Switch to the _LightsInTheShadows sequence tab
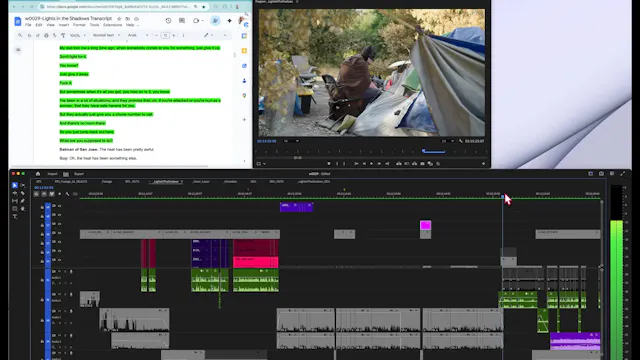The height and width of the screenshot is (360, 640). pyautogui.click(x=166, y=182)
